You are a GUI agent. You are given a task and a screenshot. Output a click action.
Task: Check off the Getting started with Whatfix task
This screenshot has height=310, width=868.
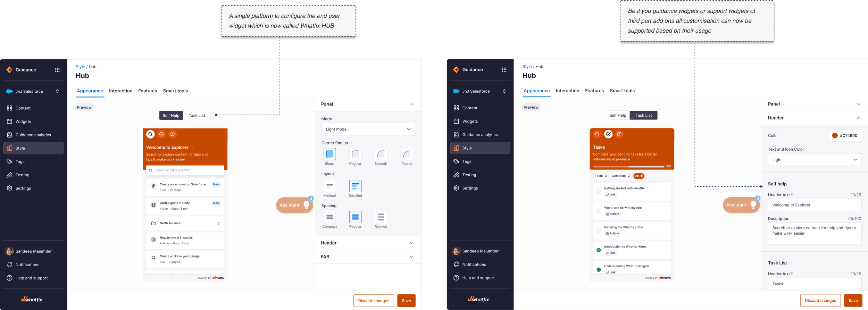click(x=599, y=192)
